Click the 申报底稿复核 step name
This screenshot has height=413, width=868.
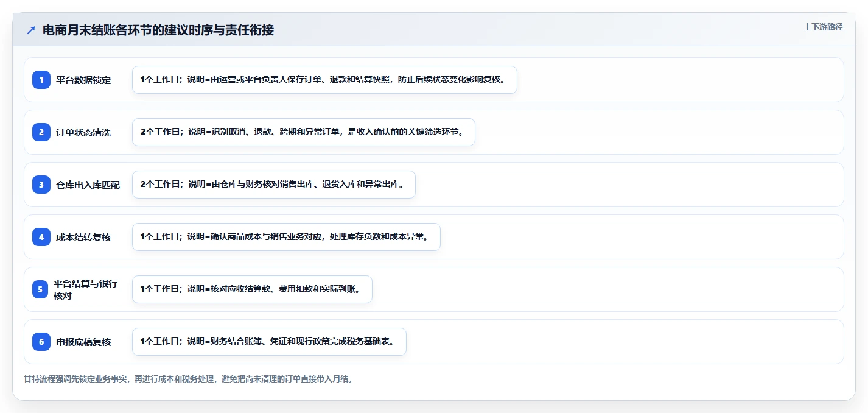click(83, 342)
